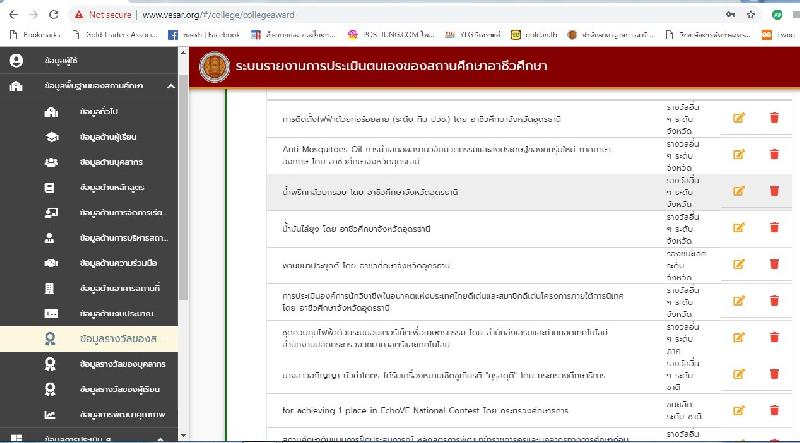Open the POSTJUNG.COM bookmark
Screen dimensions: 800x443
(x=391, y=35)
